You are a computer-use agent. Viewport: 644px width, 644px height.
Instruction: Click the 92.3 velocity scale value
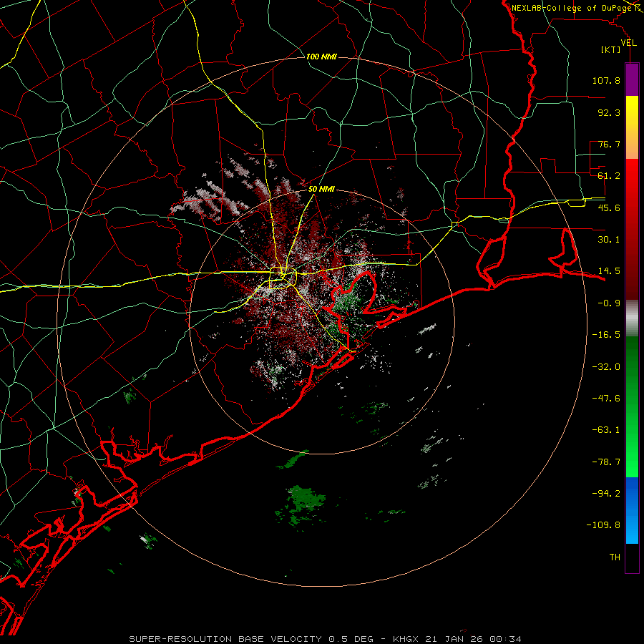click(609, 112)
